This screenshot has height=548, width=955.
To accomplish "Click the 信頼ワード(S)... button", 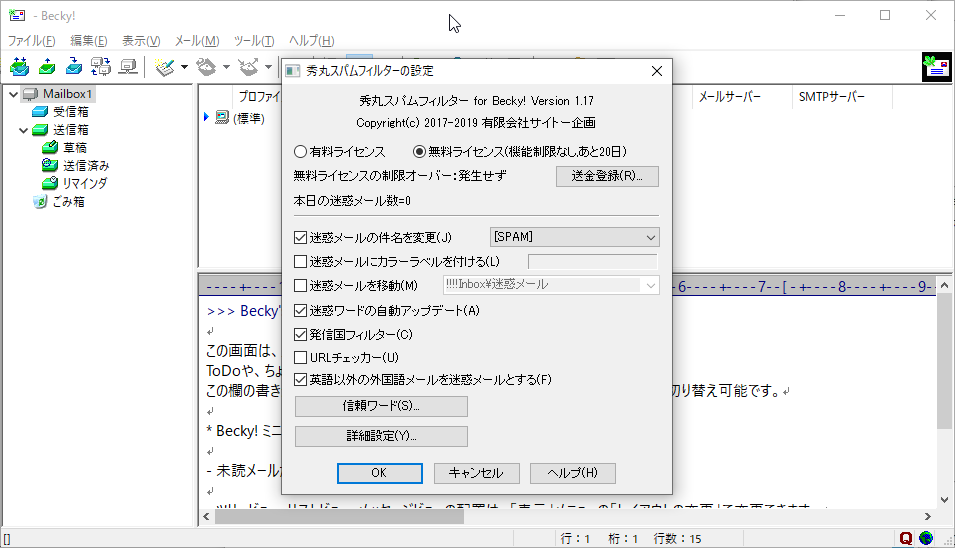I will tap(381, 406).
